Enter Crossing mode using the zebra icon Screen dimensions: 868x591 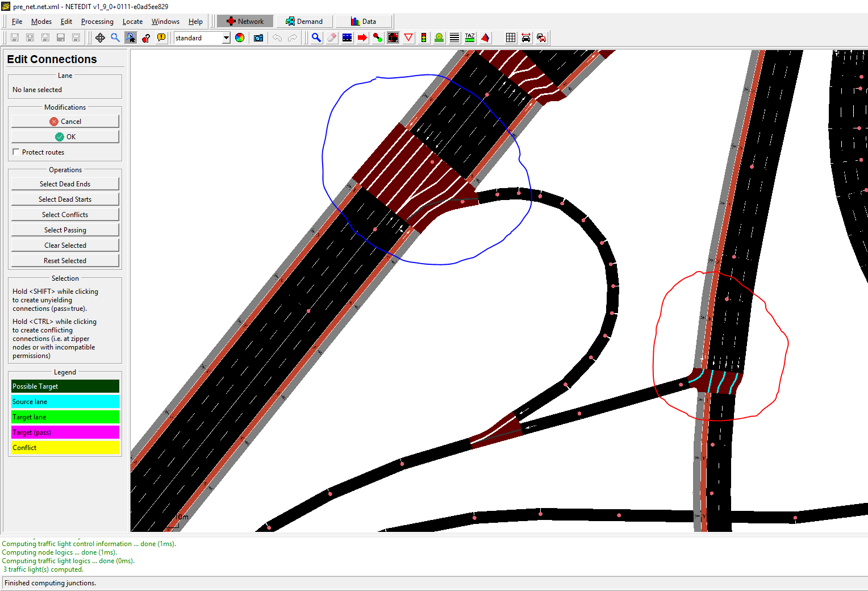454,38
